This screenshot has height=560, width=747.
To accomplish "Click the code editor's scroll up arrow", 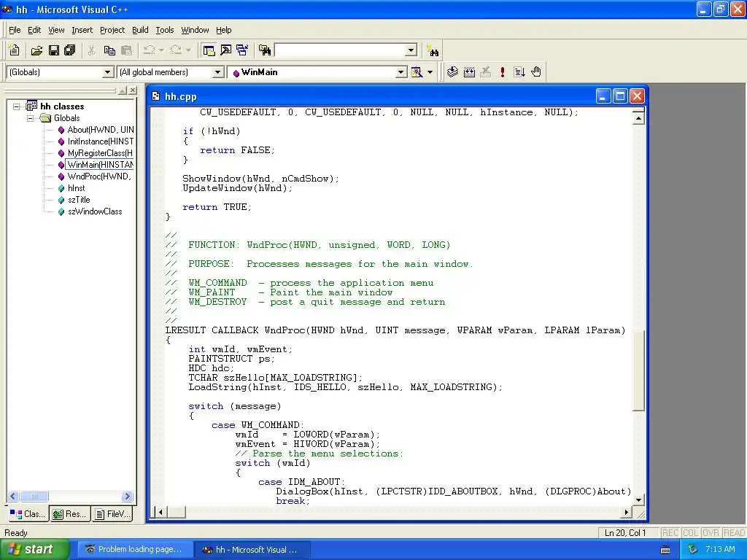I will [x=638, y=117].
